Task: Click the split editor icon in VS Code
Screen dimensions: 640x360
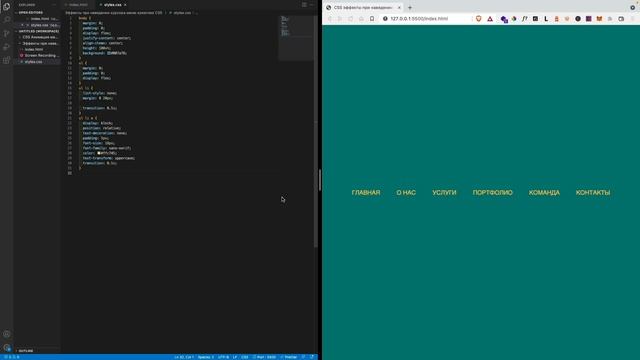Action: (304, 4)
